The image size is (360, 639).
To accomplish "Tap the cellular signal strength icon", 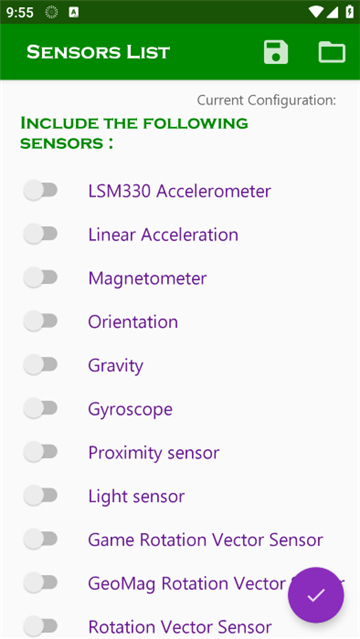I will pos(333,12).
